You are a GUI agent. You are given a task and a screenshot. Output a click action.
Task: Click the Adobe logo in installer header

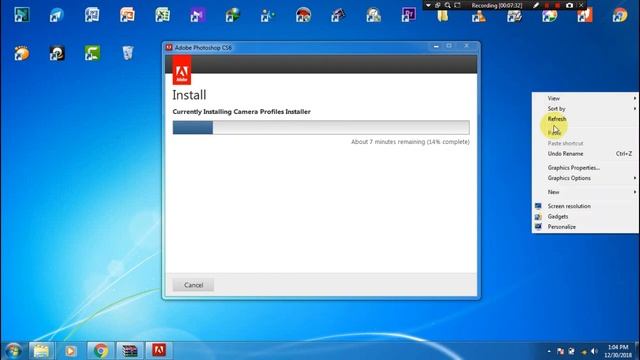(182, 70)
